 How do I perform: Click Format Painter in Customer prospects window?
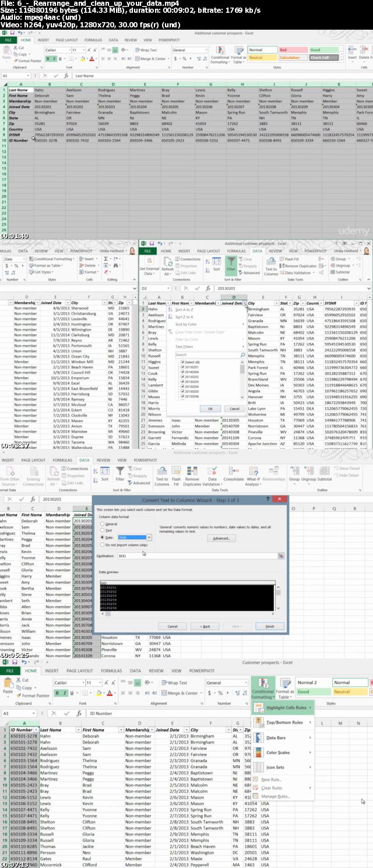(33, 695)
